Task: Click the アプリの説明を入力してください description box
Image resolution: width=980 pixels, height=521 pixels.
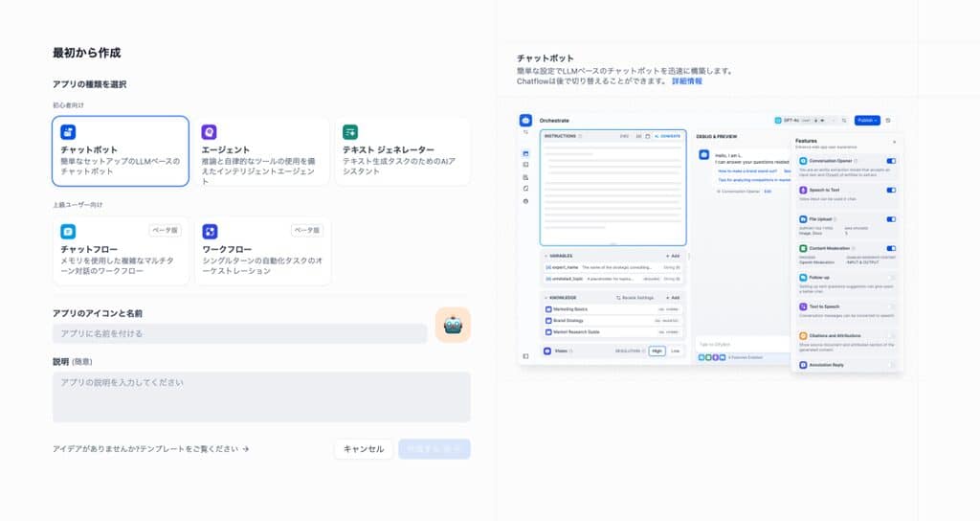Action: pos(261,397)
